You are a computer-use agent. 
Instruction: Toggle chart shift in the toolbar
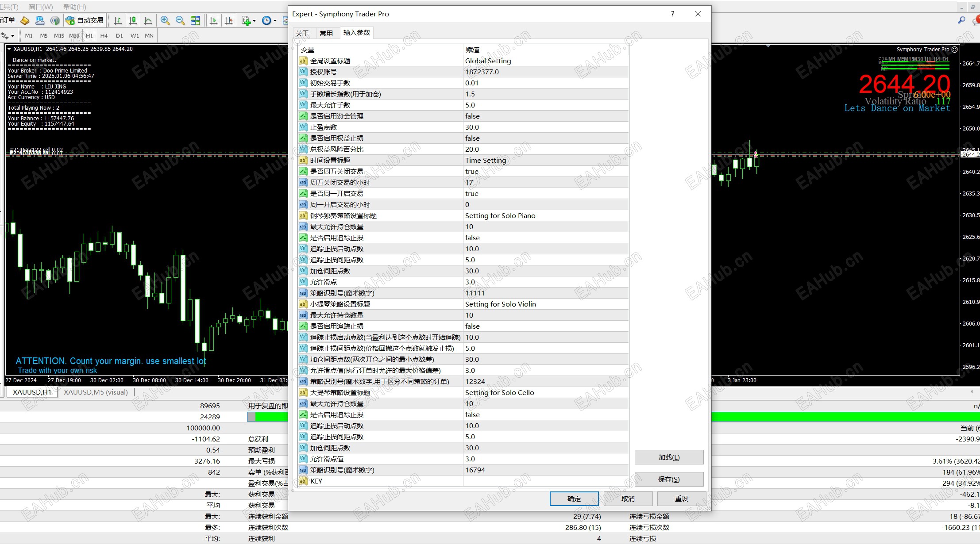pyautogui.click(x=228, y=20)
